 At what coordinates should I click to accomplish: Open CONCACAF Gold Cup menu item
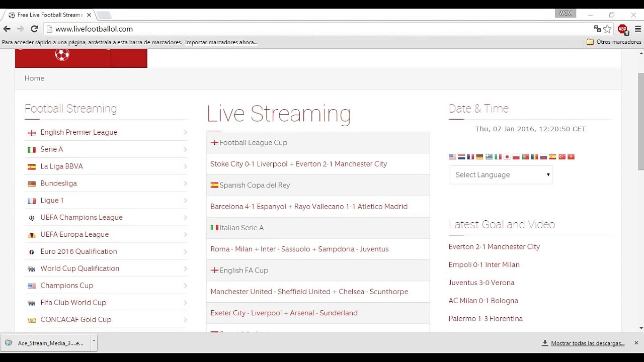click(x=76, y=320)
